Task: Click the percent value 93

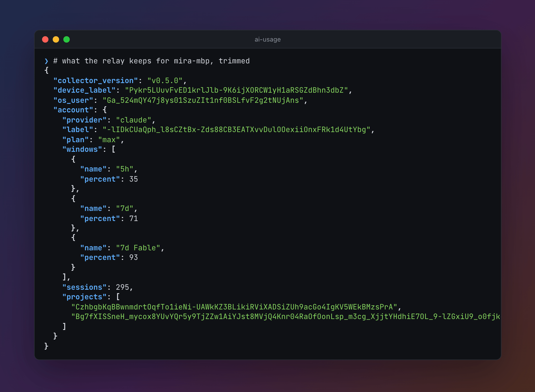Action: (134, 258)
